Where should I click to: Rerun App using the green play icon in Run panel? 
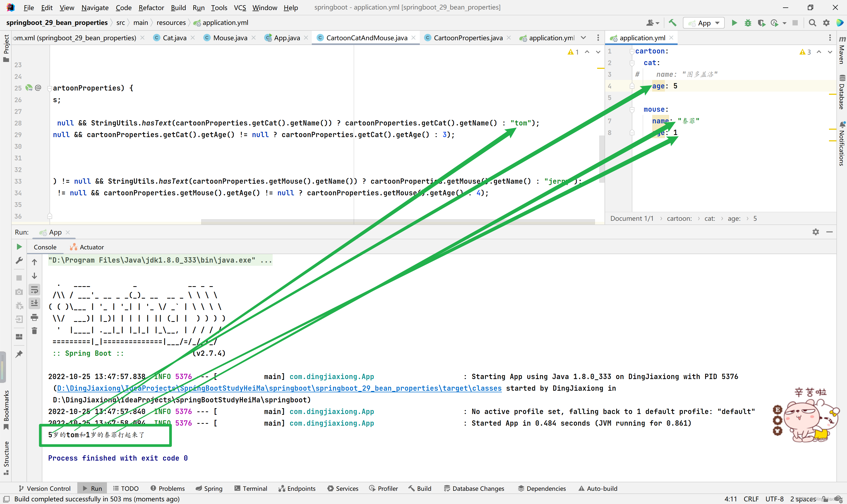(x=19, y=246)
